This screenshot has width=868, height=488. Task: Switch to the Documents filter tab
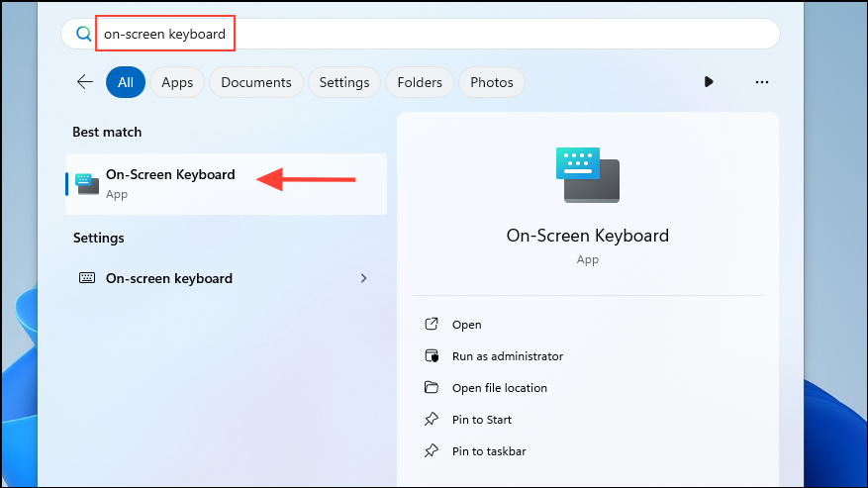click(x=256, y=82)
